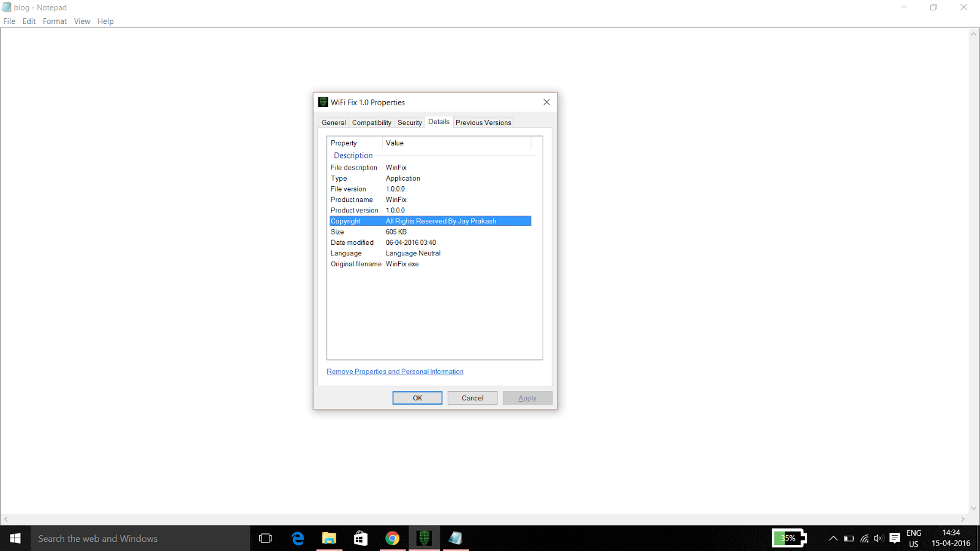The height and width of the screenshot is (551, 980).
Task: Open the battery status tray icon
Action: pos(849,539)
